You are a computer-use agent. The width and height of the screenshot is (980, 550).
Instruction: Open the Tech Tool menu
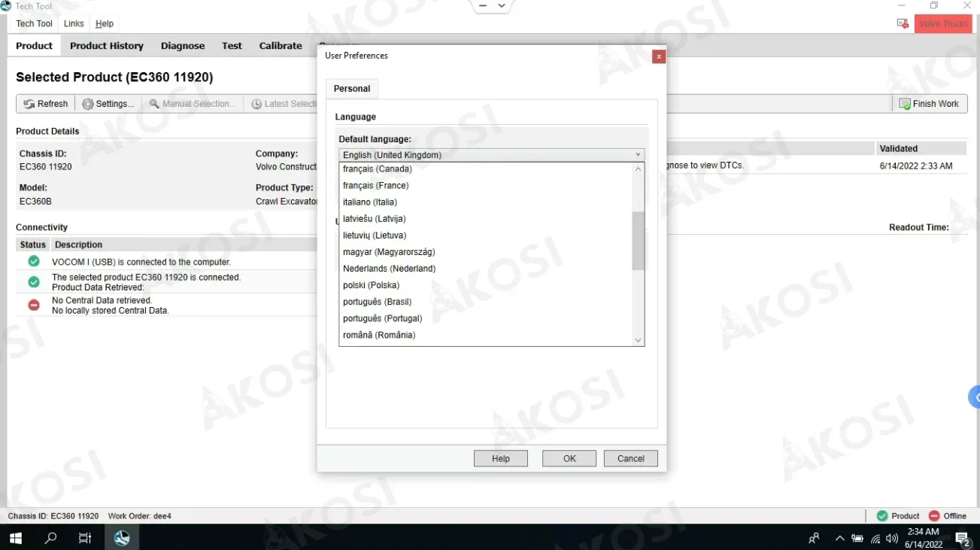click(x=34, y=24)
